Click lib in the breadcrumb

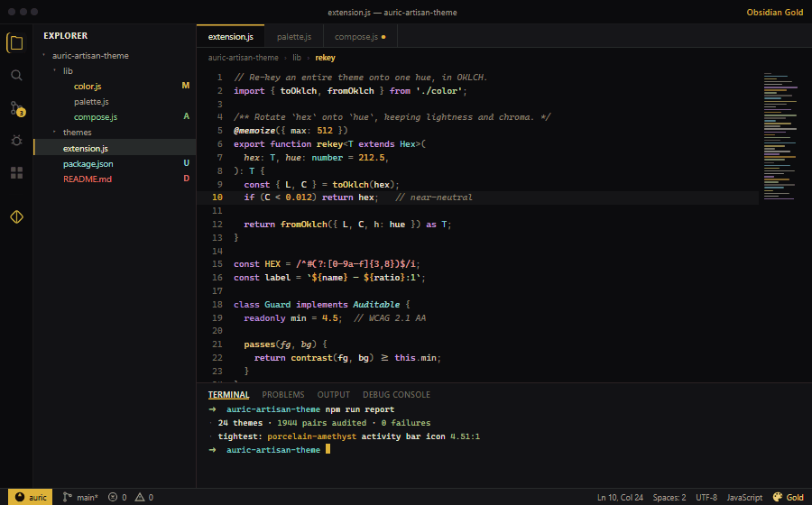pos(297,58)
